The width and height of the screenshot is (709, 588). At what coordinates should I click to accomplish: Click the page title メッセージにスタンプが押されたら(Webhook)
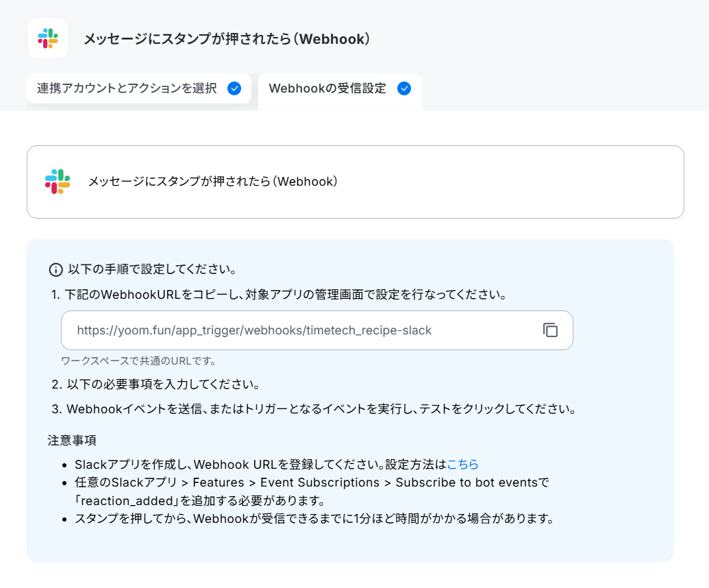pyautogui.click(x=227, y=39)
